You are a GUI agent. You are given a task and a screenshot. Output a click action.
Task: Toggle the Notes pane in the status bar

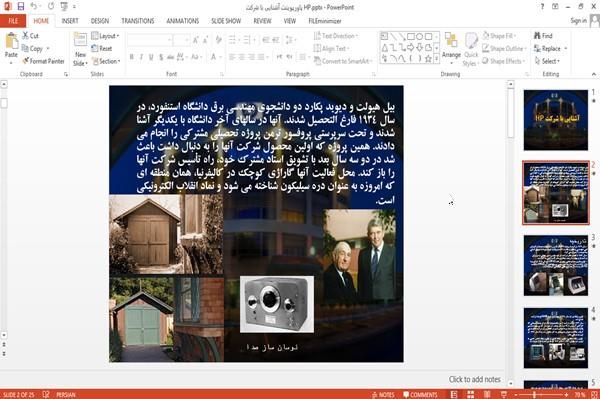click(x=383, y=394)
